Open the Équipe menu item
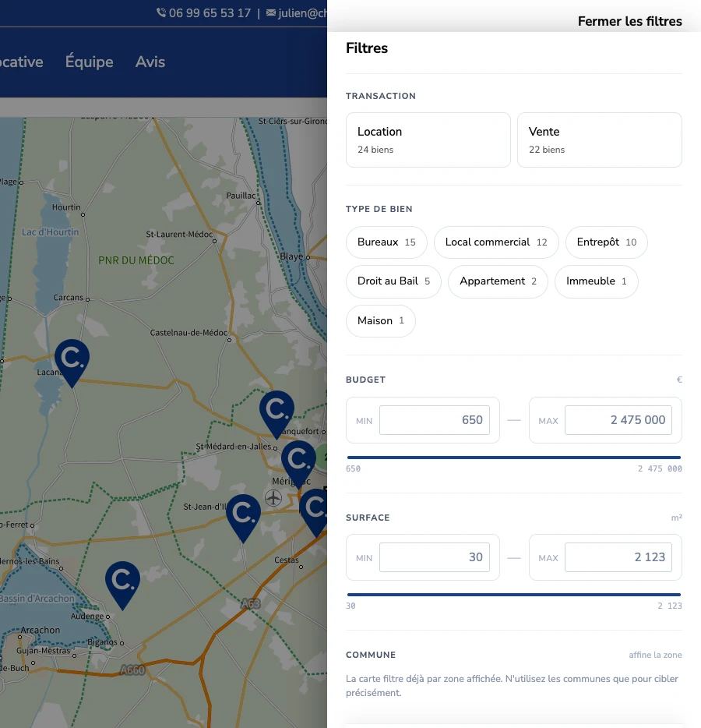The image size is (701, 728). 89,62
